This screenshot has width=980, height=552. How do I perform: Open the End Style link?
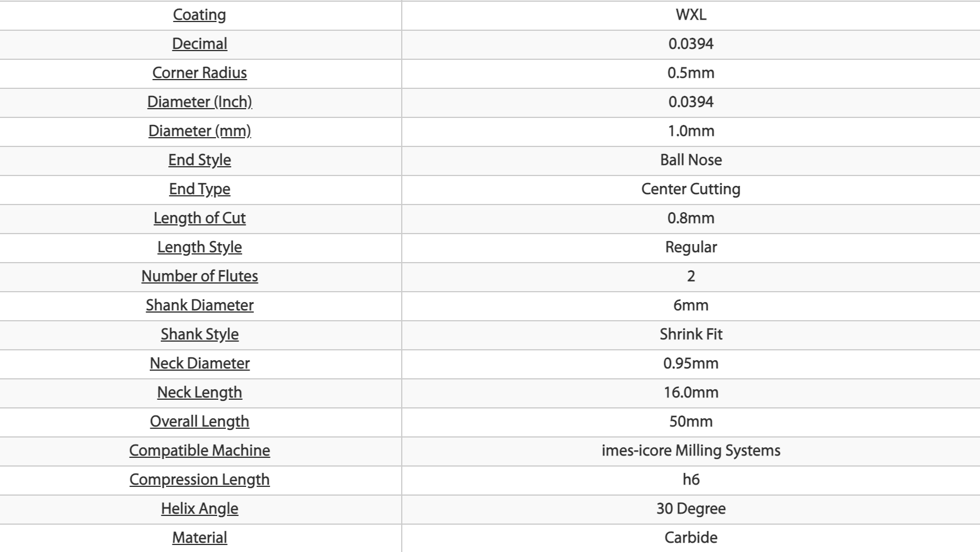199,160
